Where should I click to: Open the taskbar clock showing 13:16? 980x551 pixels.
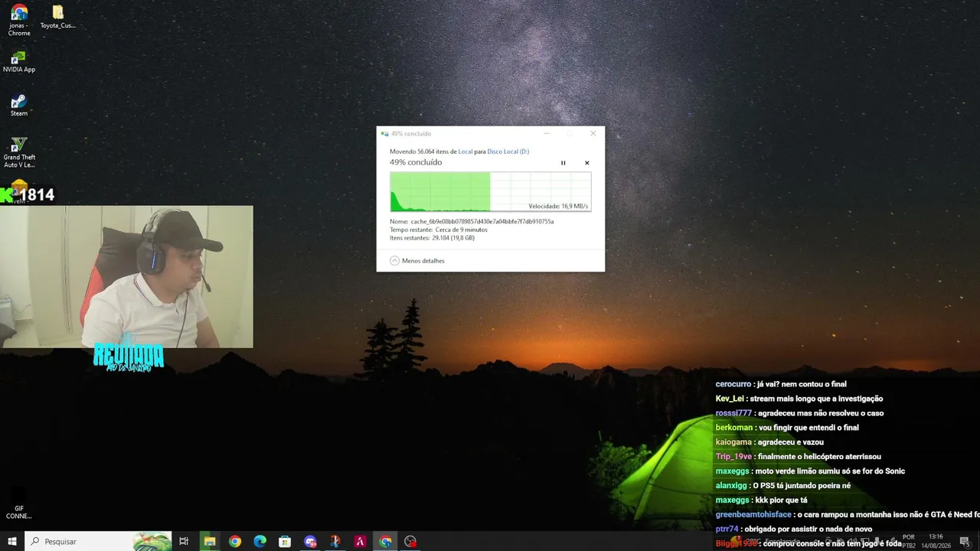tap(935, 541)
